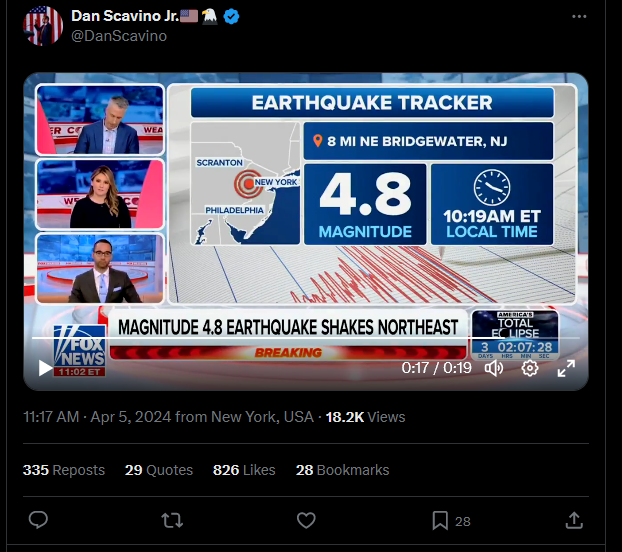Open Dan Scavino's profile avatar
622x552 pixels.
click(x=43, y=26)
